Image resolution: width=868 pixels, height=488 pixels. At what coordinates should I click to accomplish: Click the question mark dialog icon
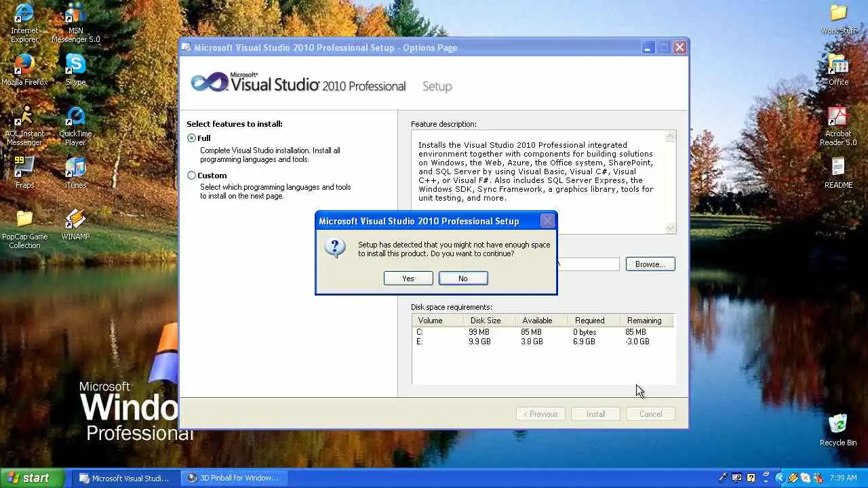335,249
